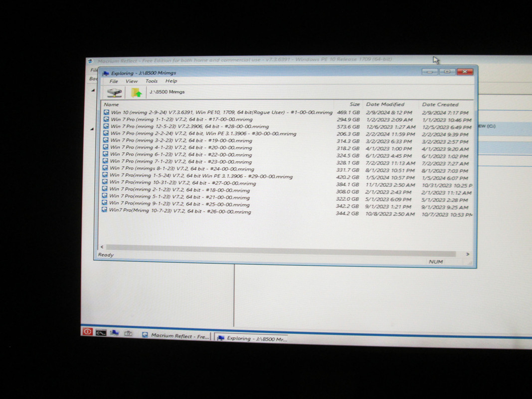Select the Win 7 Pro #24-00-00.mrimg file icon
The height and width of the screenshot is (399, 532).
pos(106,168)
